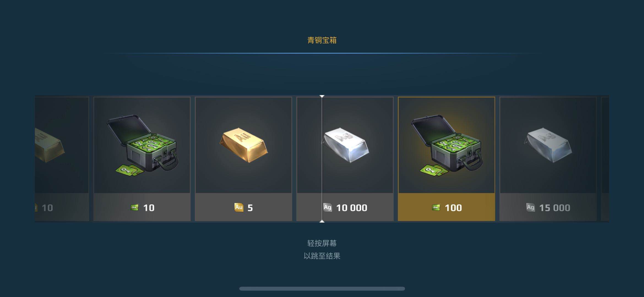This screenshot has width=644, height=297.
Task: Tap the home indicator bar at bottom
Action: pyautogui.click(x=322, y=288)
